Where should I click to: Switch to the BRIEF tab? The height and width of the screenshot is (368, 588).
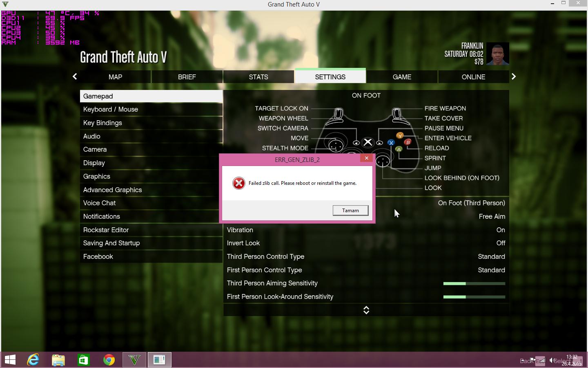[x=187, y=76]
